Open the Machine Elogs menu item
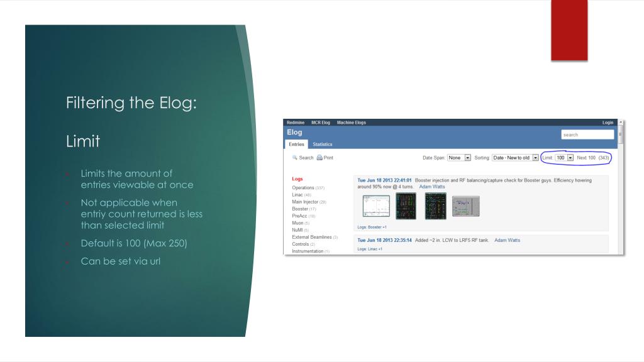Image resolution: width=644 pixels, height=362 pixels. (x=351, y=123)
